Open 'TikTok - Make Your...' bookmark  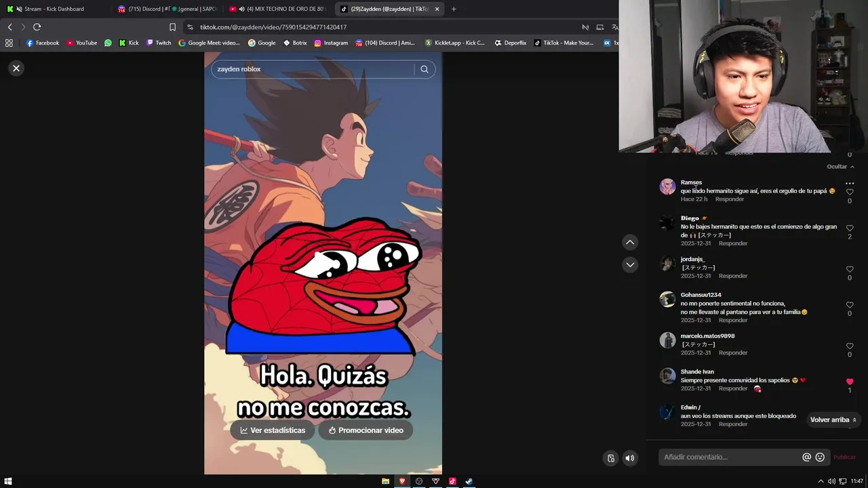tap(564, 43)
